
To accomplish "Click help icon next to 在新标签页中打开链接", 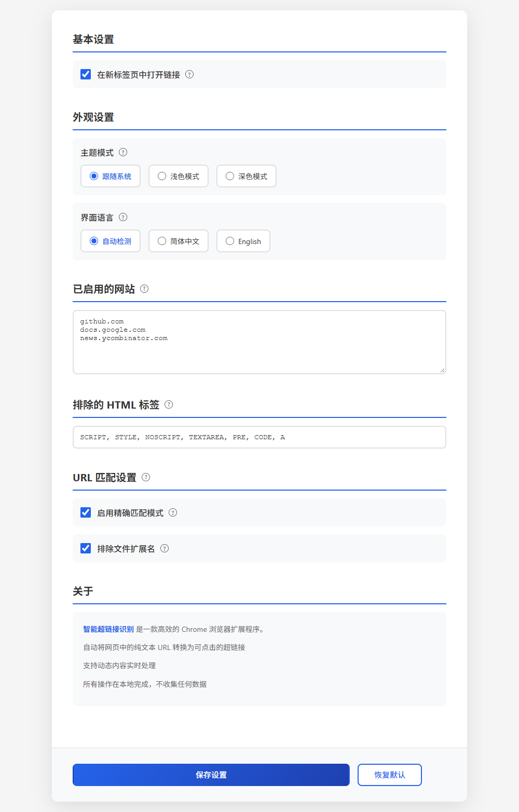I will click(189, 74).
